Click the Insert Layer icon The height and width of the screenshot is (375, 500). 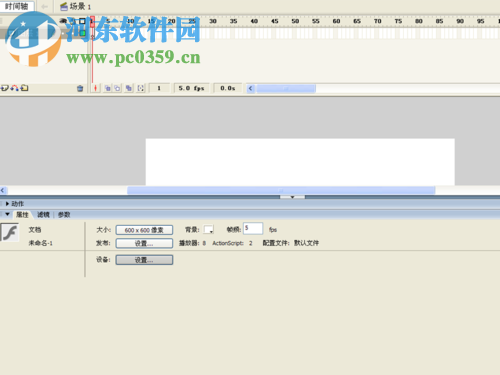point(4,88)
